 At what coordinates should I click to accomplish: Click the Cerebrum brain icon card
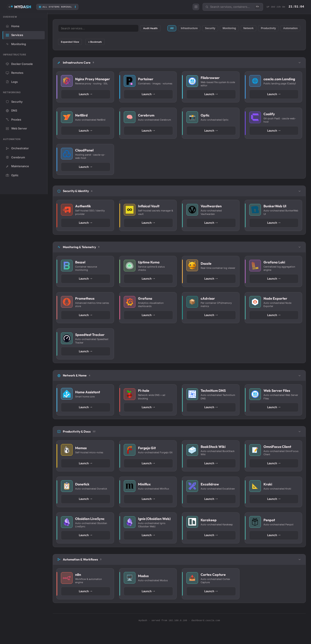129,117
